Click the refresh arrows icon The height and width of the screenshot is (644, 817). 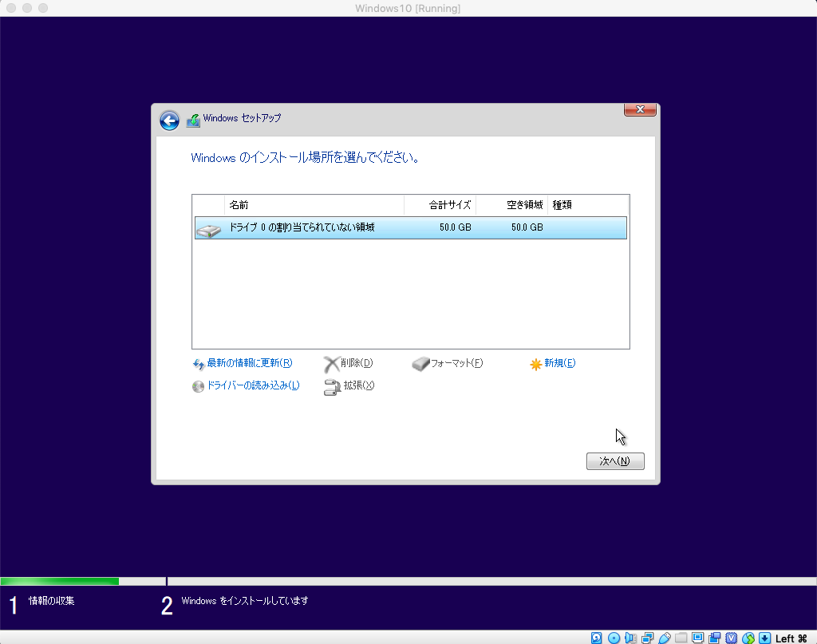199,364
